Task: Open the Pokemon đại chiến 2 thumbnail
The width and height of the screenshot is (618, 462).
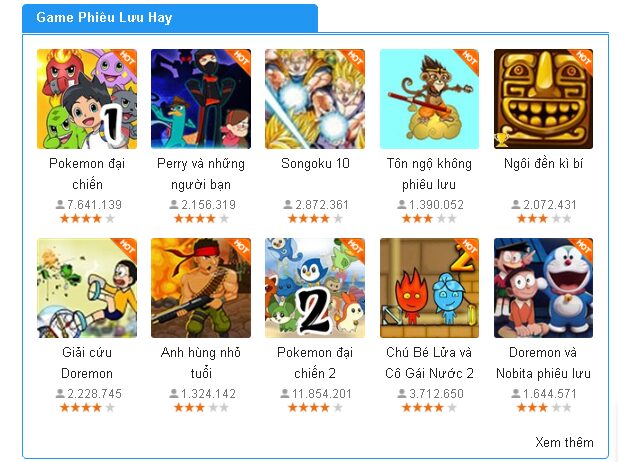Action: click(x=315, y=288)
